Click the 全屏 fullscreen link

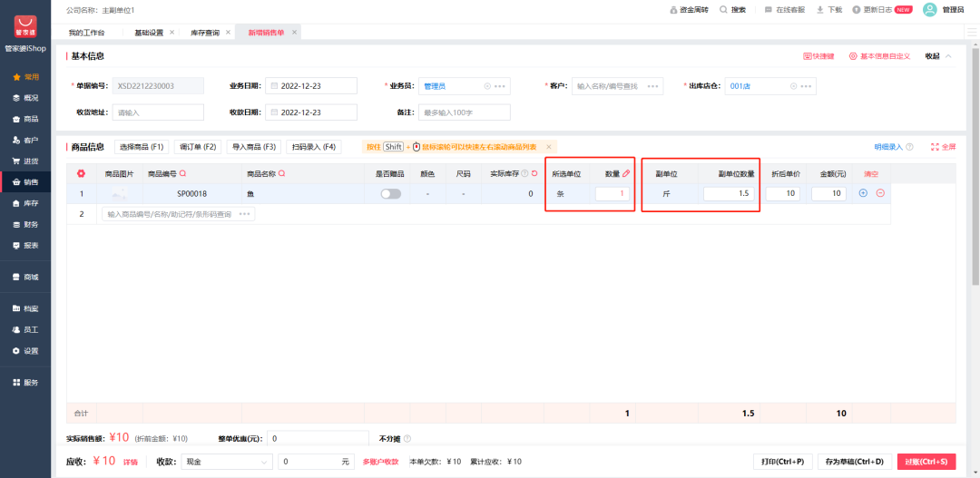[x=944, y=147]
